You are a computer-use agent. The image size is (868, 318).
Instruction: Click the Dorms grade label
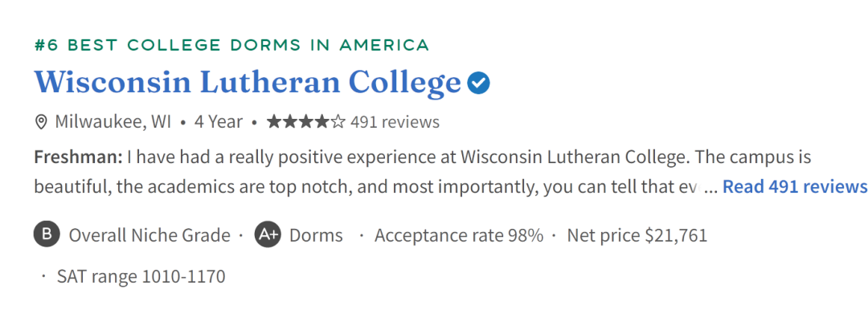coord(316,235)
